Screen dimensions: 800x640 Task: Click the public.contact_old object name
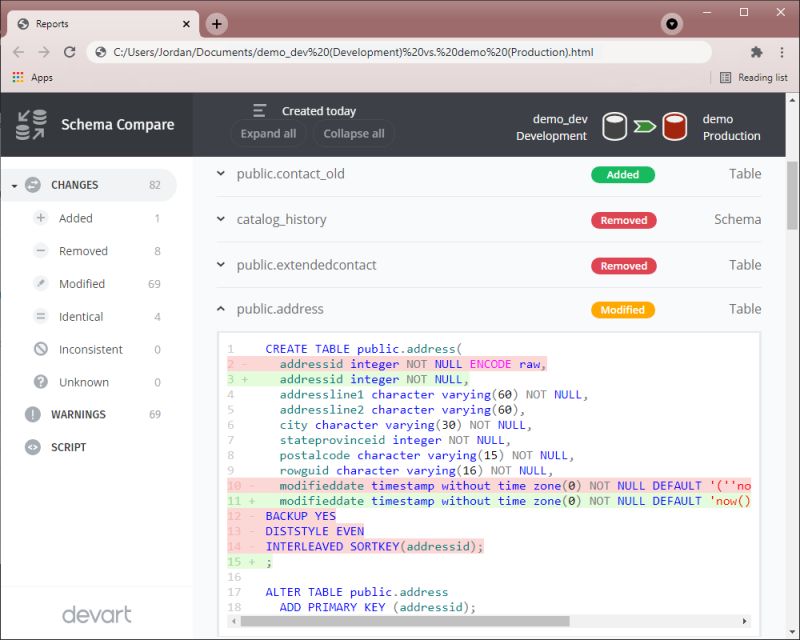[290, 174]
